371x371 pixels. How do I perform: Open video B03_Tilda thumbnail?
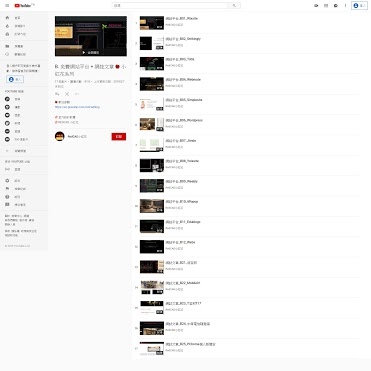click(x=152, y=64)
